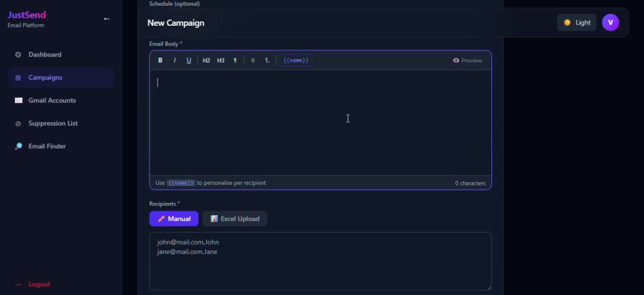
Task: Click the Email Platform subtitle
Action: pyautogui.click(x=26, y=26)
